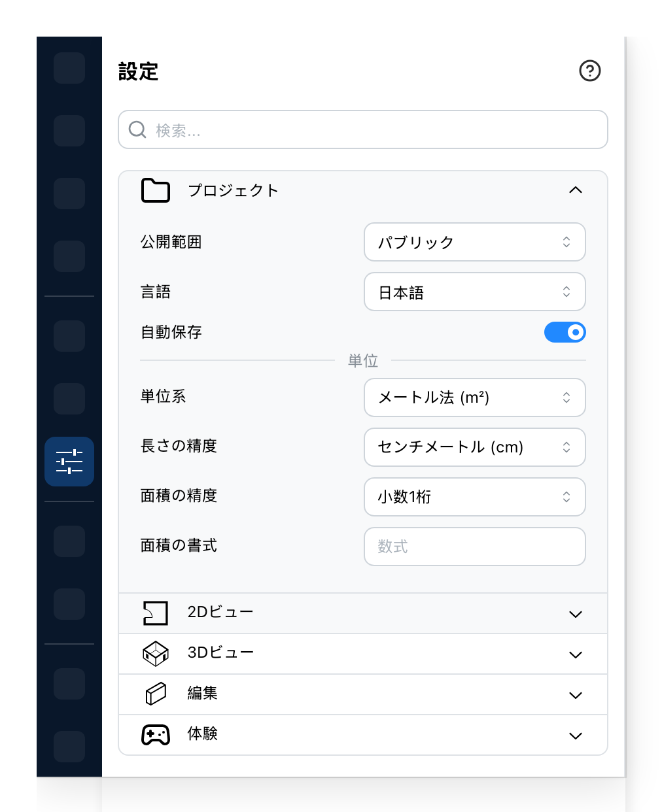Screen dimensions: 662x812
Task: Click the 単位系 label text
Action: pyautogui.click(x=164, y=396)
